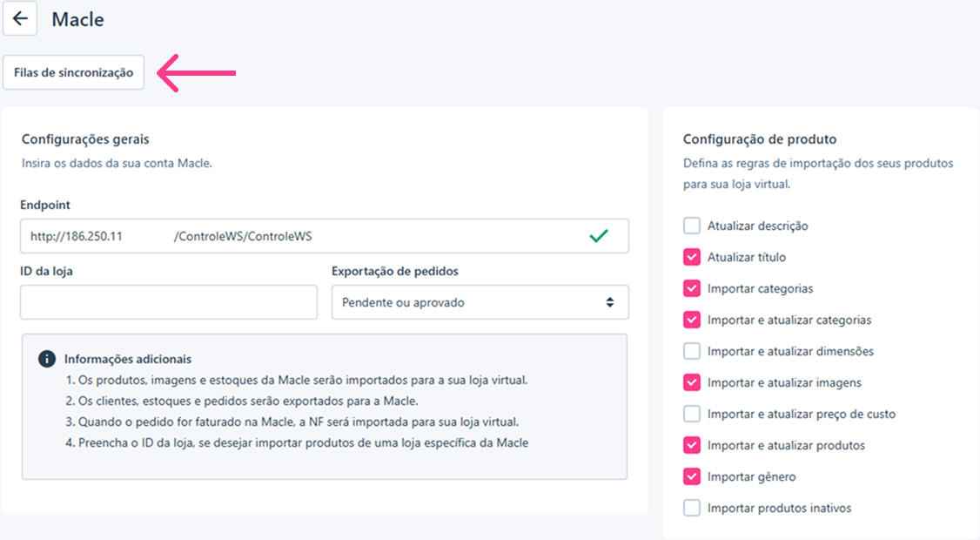Image resolution: width=980 pixels, height=540 pixels.
Task: Toggle Importar e atualizar produtos
Action: pyautogui.click(x=692, y=445)
